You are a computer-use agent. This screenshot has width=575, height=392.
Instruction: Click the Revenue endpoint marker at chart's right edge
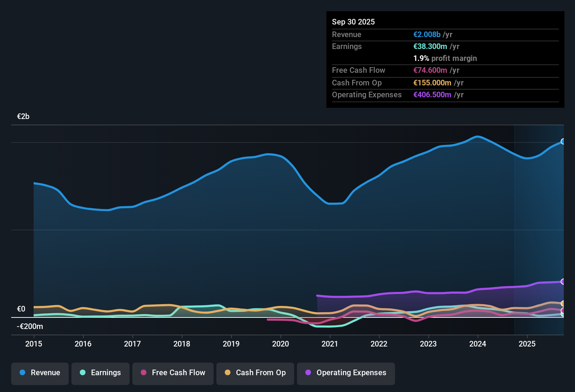pyautogui.click(x=563, y=141)
